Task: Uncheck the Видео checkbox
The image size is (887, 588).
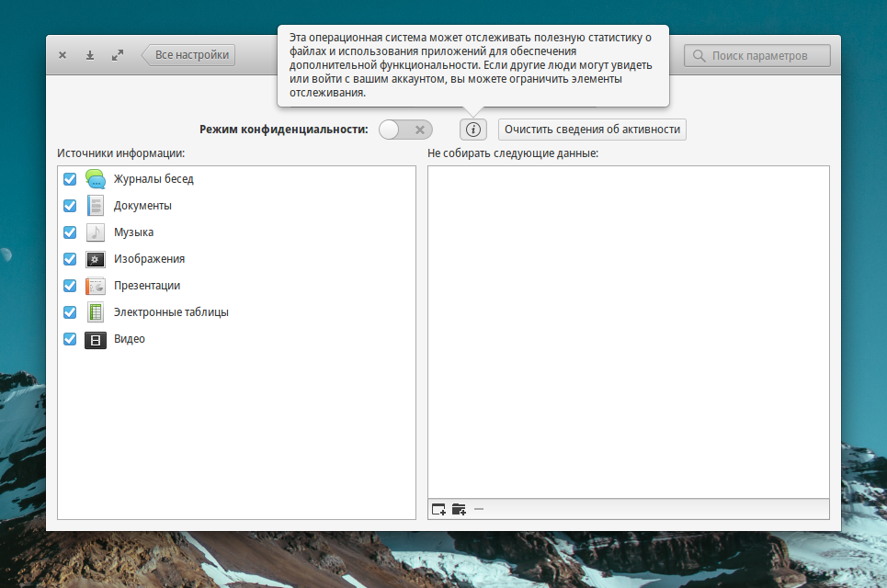Action: coord(70,339)
